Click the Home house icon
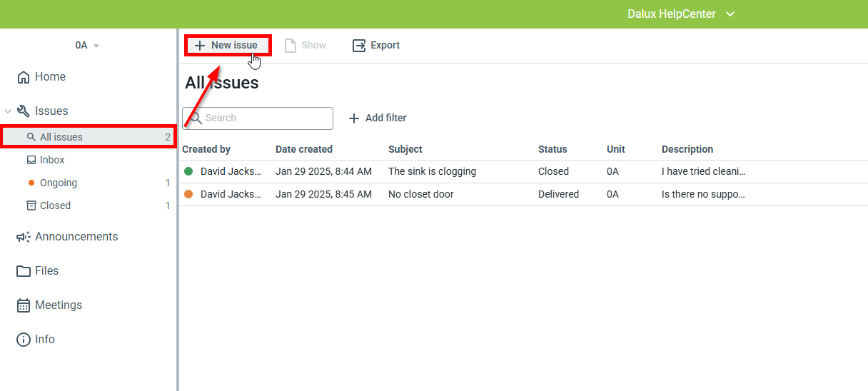This screenshot has width=868, height=391. point(24,77)
